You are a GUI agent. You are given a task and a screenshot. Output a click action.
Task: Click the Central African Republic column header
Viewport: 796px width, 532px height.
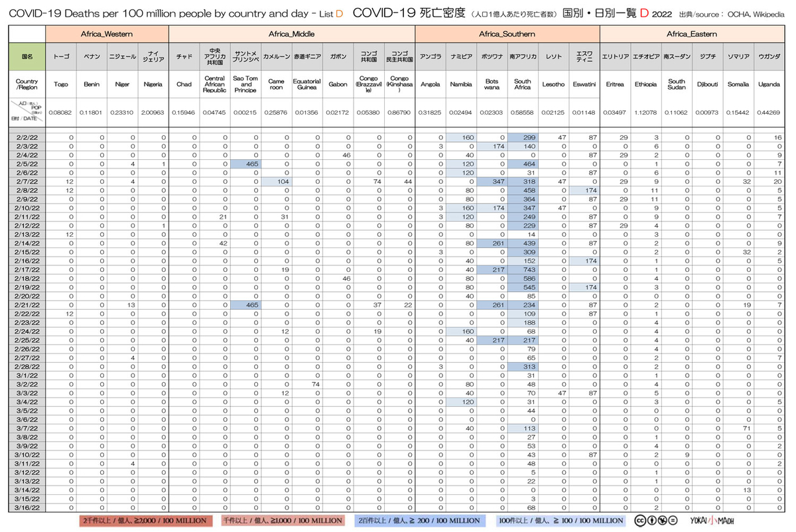pos(215,84)
